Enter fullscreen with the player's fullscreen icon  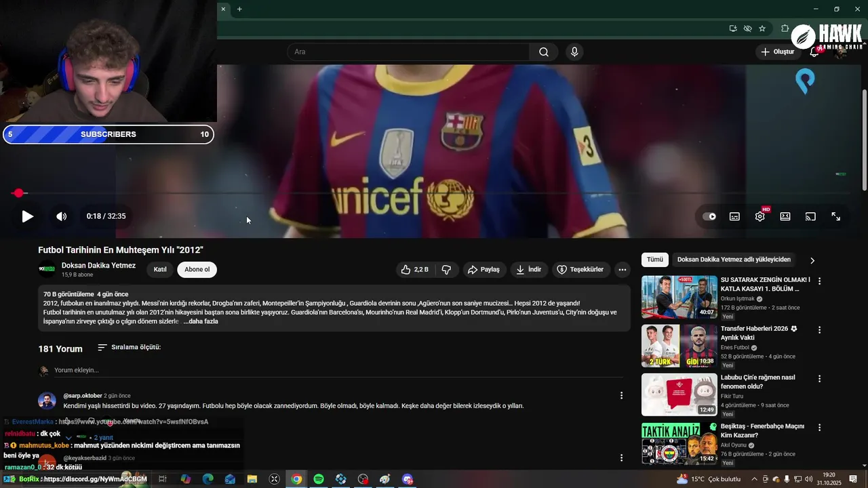click(x=836, y=216)
